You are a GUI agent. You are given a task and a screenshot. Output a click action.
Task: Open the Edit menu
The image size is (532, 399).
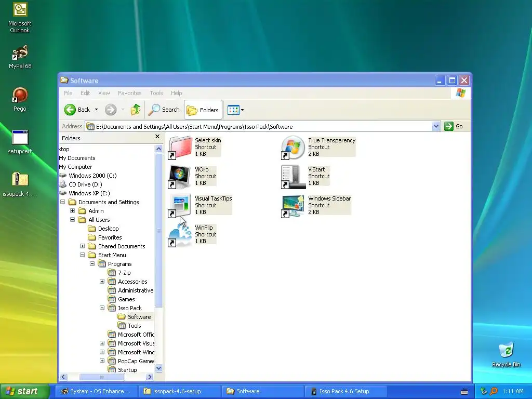85,93
